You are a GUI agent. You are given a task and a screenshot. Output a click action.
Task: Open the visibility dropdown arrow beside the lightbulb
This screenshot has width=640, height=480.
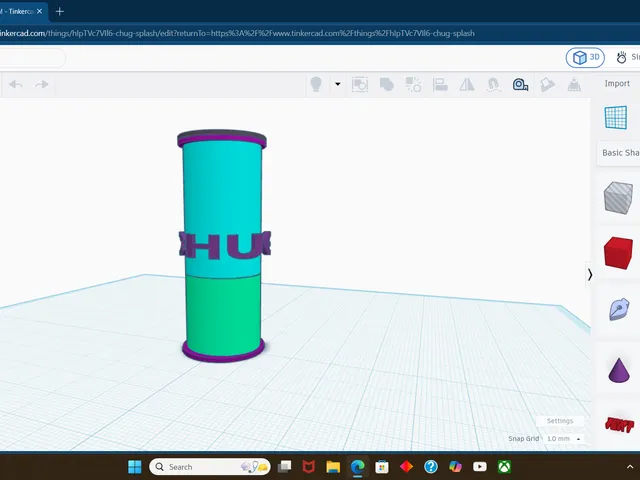coord(338,84)
